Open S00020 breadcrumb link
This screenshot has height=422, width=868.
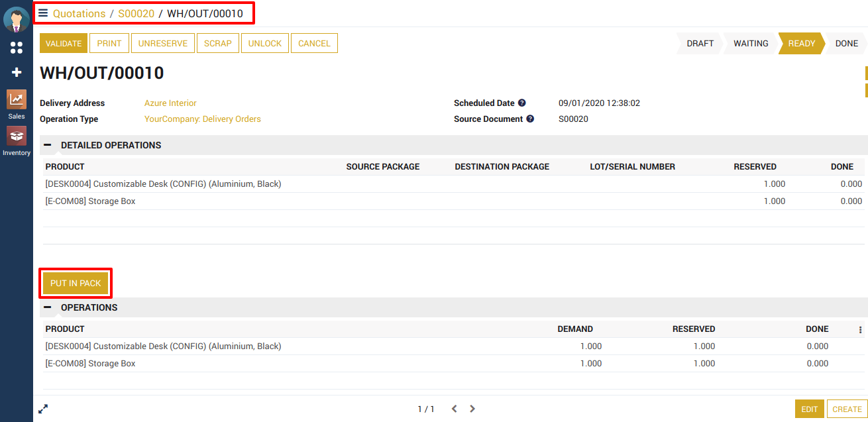pyautogui.click(x=136, y=13)
